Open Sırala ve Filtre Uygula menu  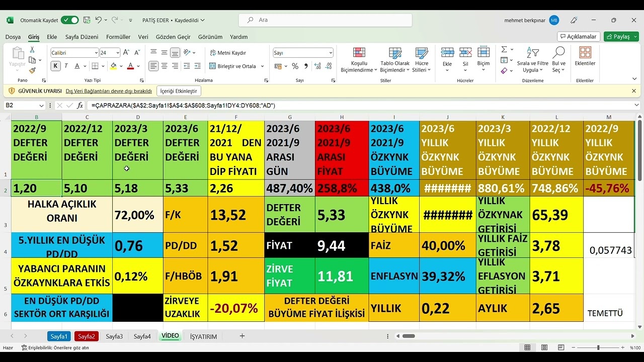(533, 60)
